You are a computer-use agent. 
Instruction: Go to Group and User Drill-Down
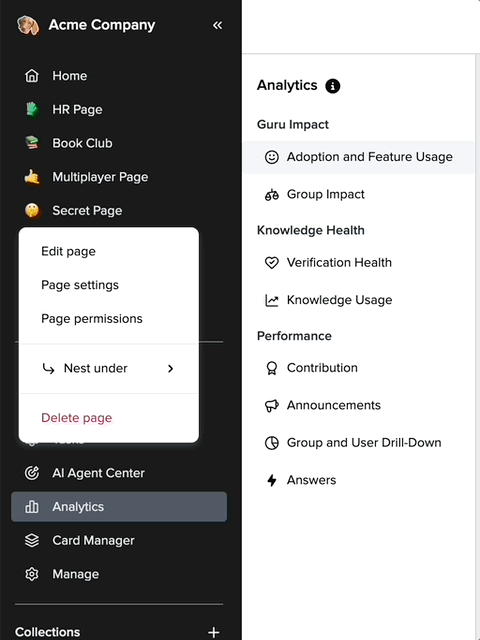pyautogui.click(x=359, y=443)
